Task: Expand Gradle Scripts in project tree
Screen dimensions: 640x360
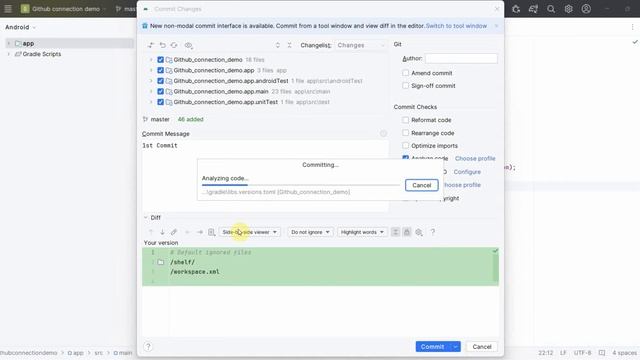Action: pos(9,54)
